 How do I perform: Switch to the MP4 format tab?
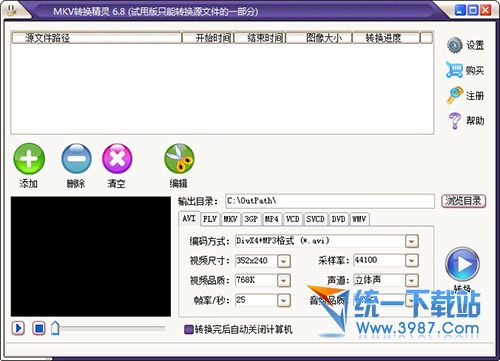pyautogui.click(x=272, y=219)
